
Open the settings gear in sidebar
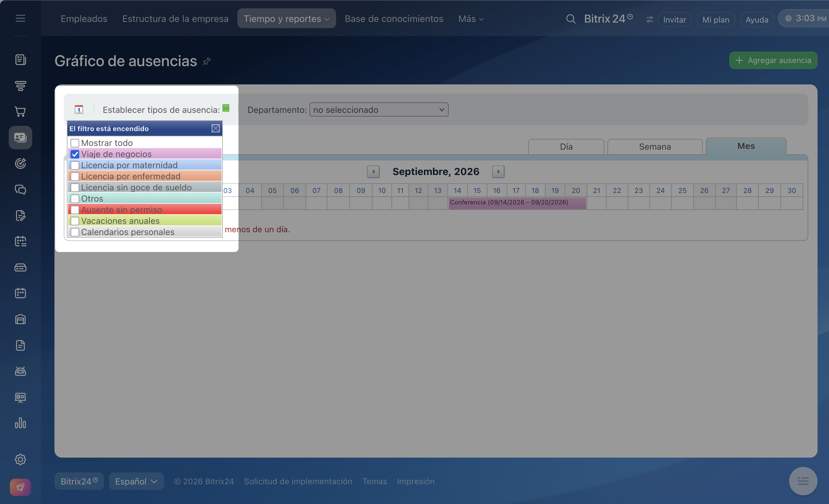click(20, 459)
